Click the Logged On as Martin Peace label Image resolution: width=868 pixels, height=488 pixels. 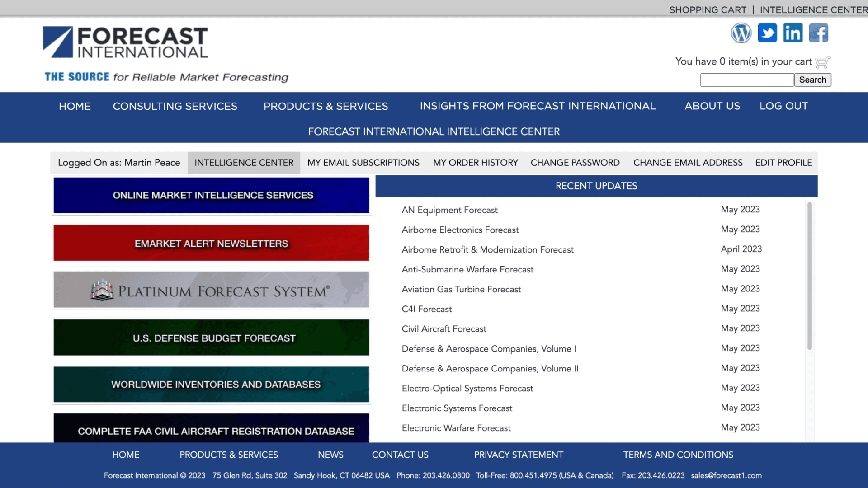[119, 163]
